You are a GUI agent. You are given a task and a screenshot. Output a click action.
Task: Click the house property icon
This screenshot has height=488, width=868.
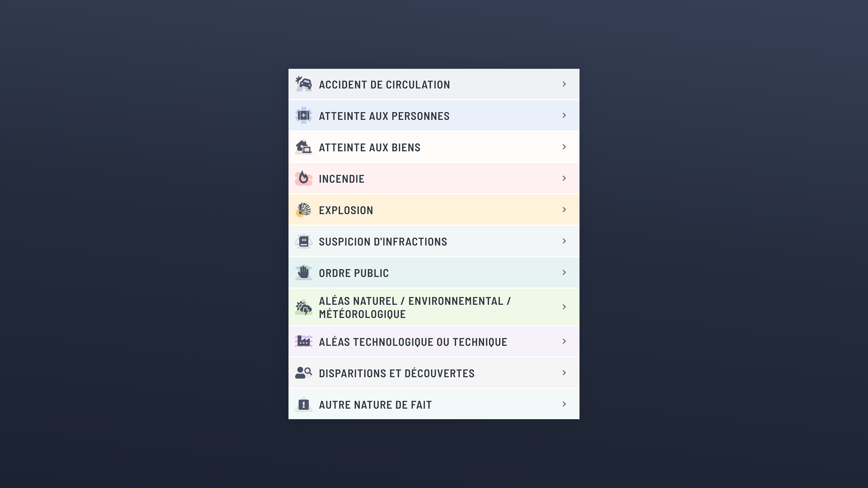point(304,147)
